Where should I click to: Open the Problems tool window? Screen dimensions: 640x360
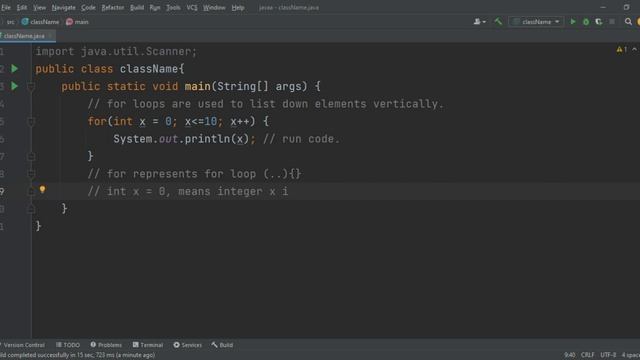[106, 345]
